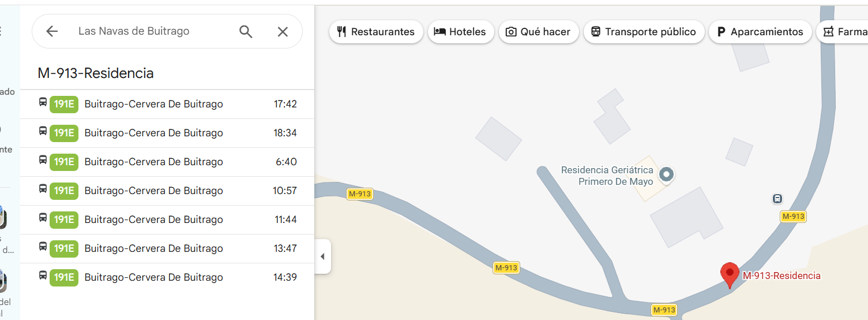868x320 pixels.
Task: Open the 17:42 bus departure row
Action: (167, 104)
